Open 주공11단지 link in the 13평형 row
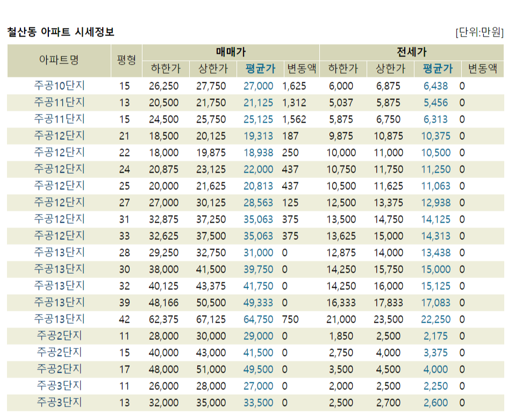 tap(59, 102)
